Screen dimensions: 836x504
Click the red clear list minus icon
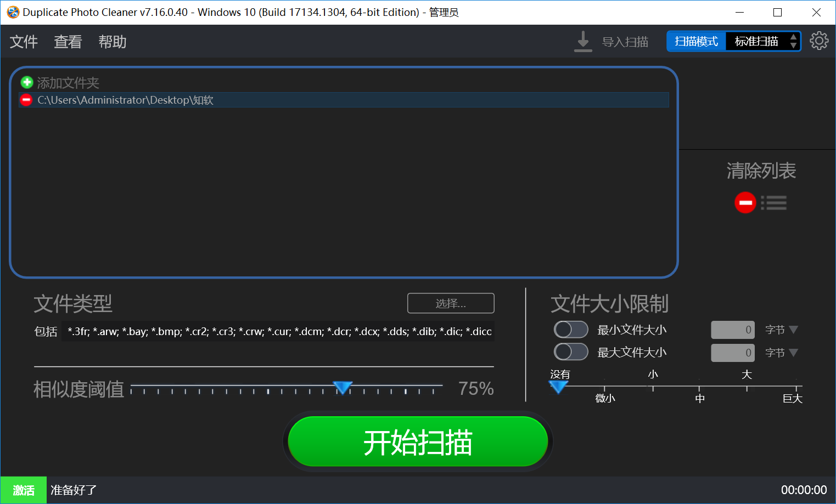(x=745, y=202)
